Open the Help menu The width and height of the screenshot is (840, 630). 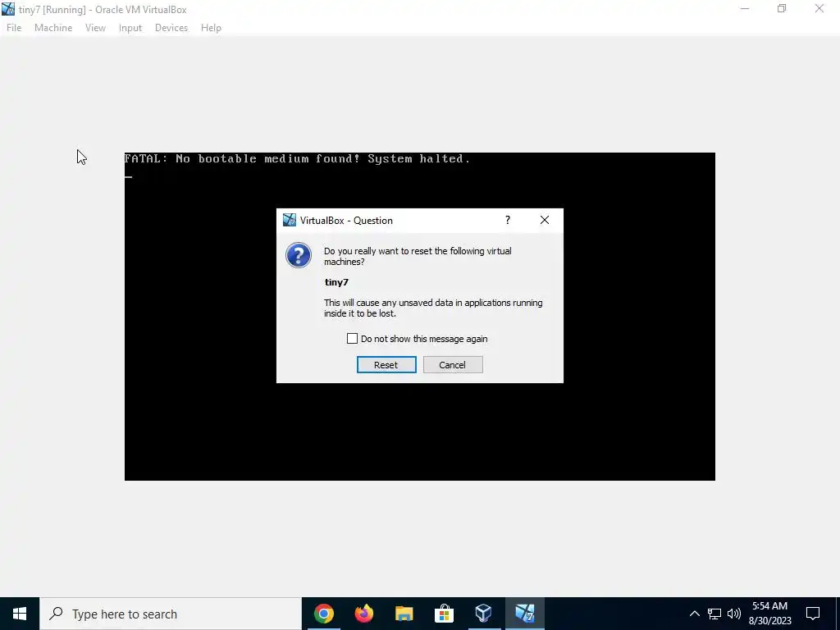click(x=211, y=28)
